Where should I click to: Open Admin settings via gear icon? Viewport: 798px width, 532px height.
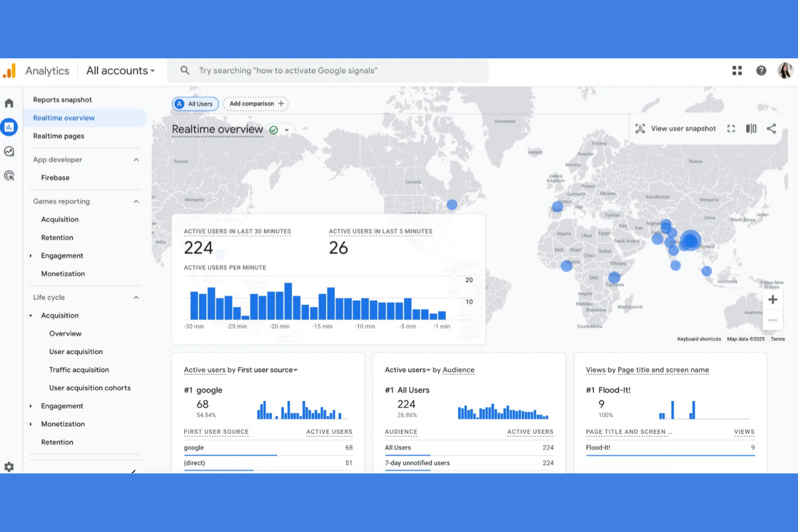tap(9, 467)
